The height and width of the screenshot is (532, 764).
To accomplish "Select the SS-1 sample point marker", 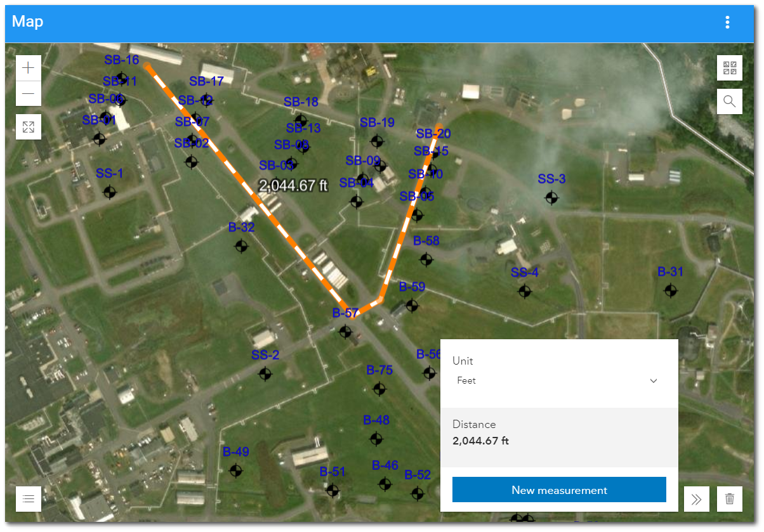I will [x=110, y=191].
